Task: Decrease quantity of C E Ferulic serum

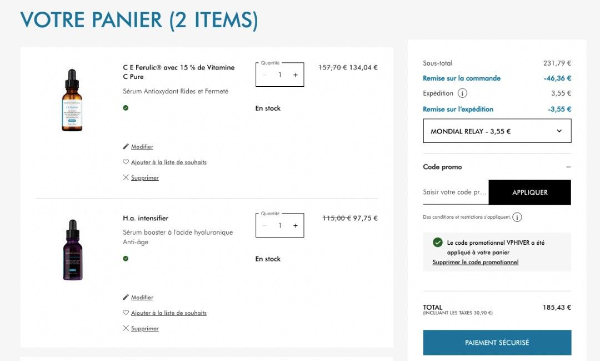Action: coord(264,75)
